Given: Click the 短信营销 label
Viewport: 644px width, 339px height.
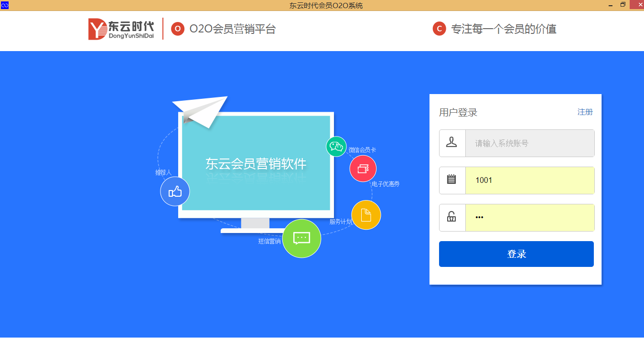Looking at the screenshot, I should [x=269, y=241].
